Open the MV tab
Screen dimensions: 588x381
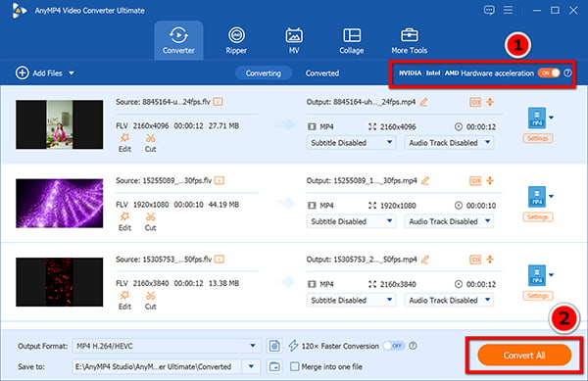click(294, 40)
